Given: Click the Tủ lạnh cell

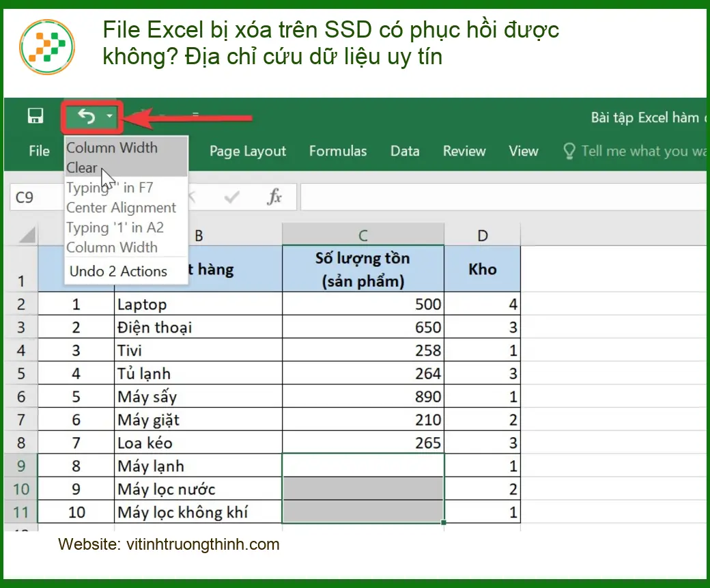Looking at the screenshot, I should (199, 374).
